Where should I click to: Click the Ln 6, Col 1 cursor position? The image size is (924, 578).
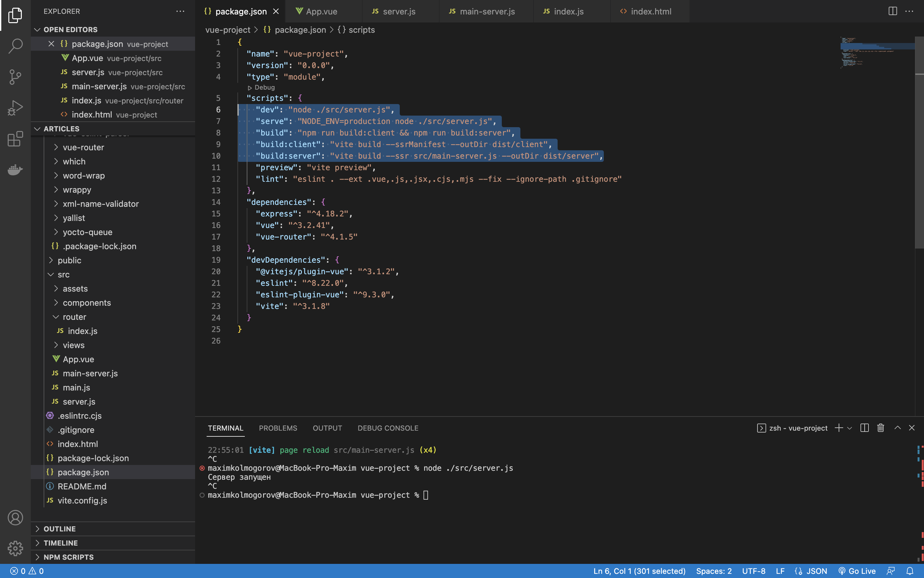click(639, 571)
